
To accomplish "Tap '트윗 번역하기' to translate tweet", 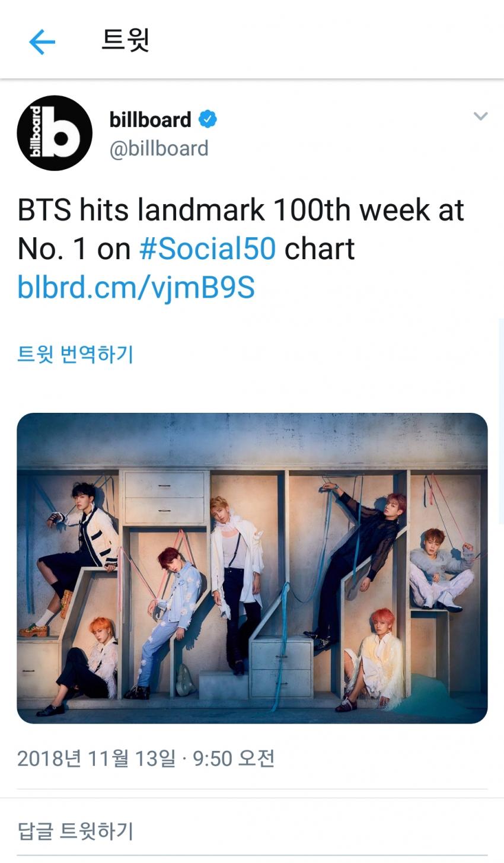I will pyautogui.click(x=75, y=355).
